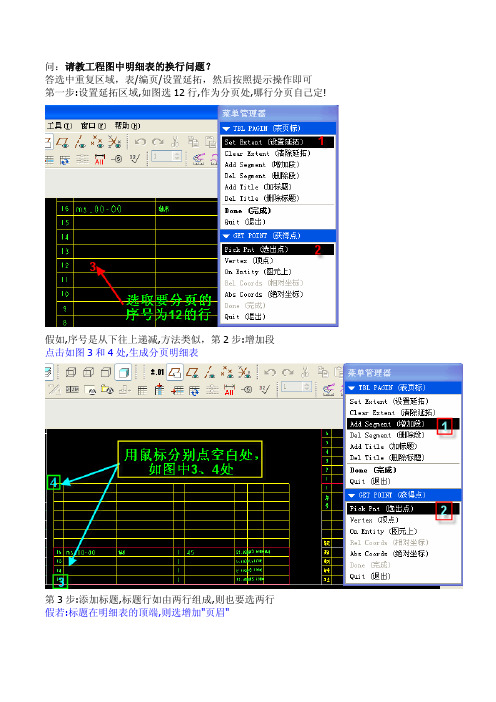Choose Del Title in the second figure's menu

pyautogui.click(x=387, y=458)
